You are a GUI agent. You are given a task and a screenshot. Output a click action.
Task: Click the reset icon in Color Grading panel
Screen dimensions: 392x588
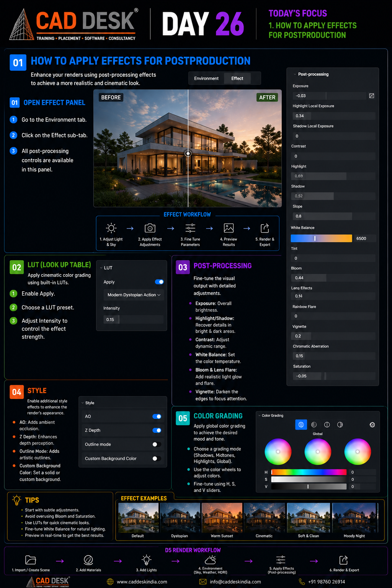[x=372, y=425]
